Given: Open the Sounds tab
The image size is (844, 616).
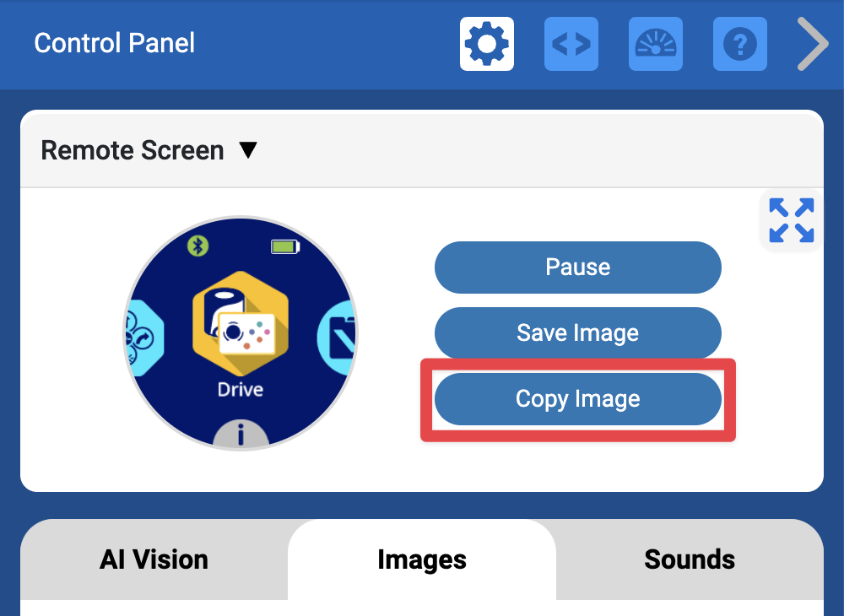Looking at the screenshot, I should point(690,559).
